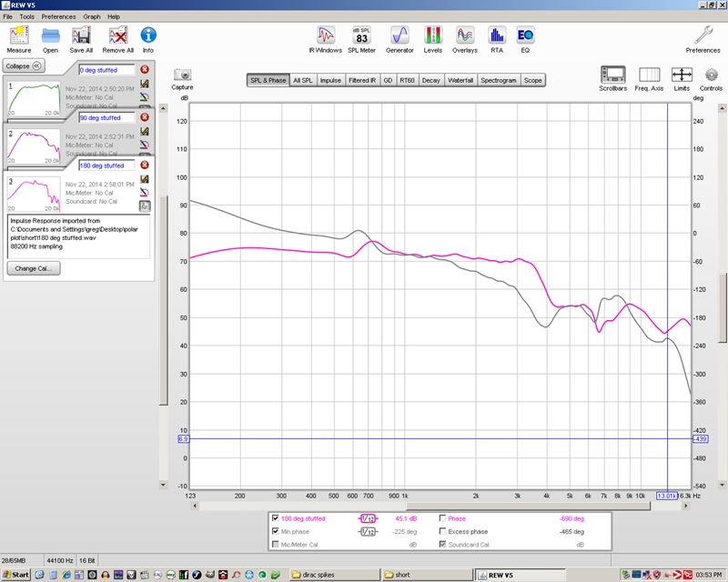Delete the 180 deg stuffed measurement
The width and height of the screenshot is (728, 582).
tap(145, 166)
